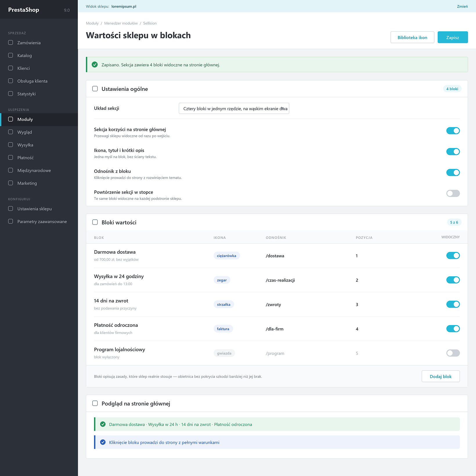Click the Ustawienia ogólne panel header icon
This screenshot has height=476, width=476.
[95, 89]
